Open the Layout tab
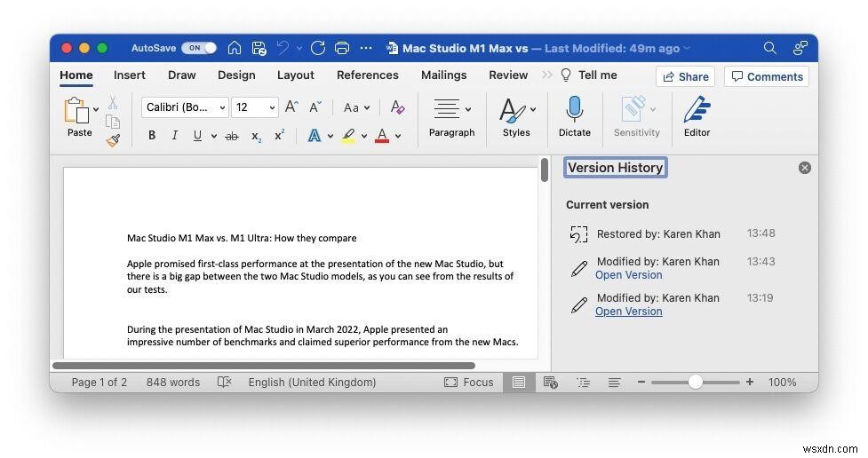 [296, 75]
